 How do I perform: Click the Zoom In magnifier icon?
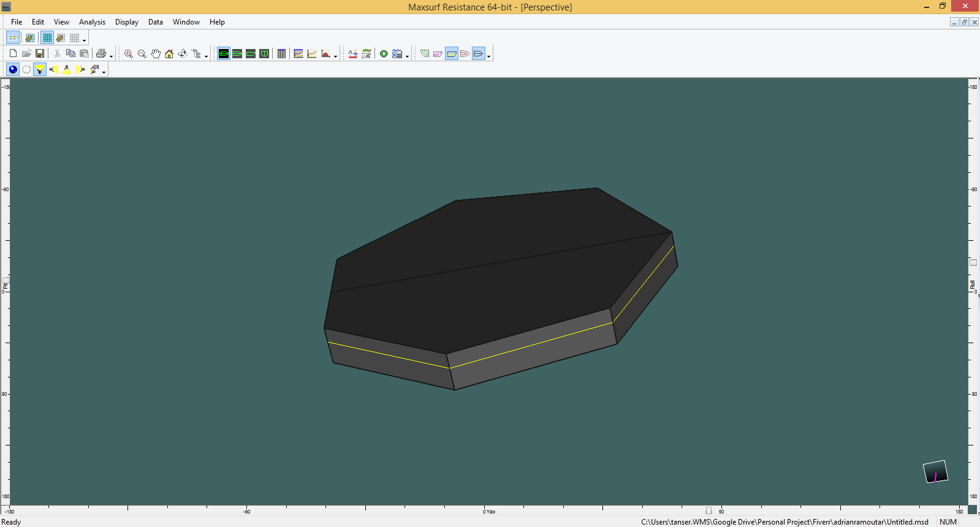pyautogui.click(x=128, y=54)
